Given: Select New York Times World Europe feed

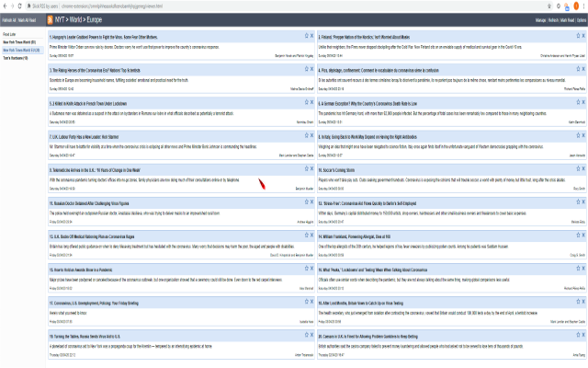Looking at the screenshot, I should (21, 50).
